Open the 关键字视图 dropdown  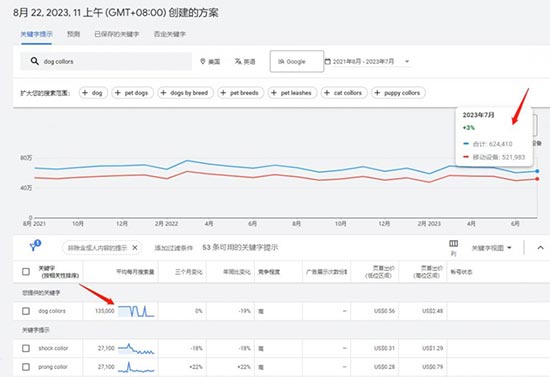point(491,248)
